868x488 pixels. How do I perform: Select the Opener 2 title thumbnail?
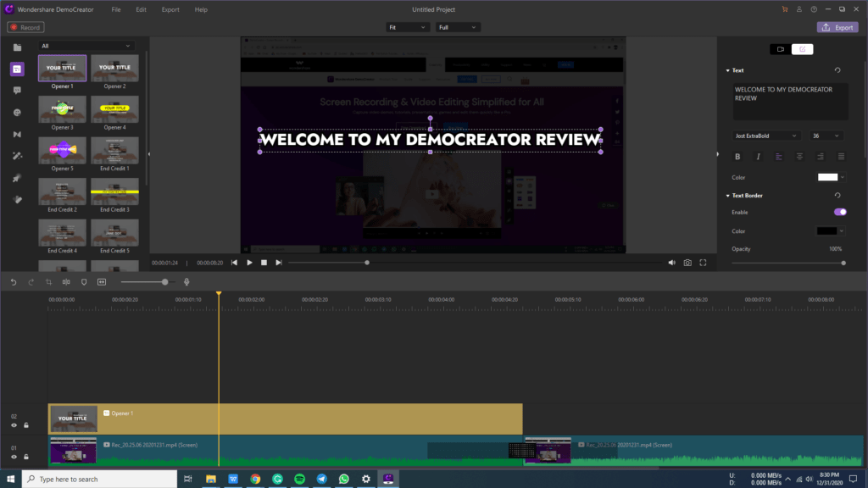pos(114,68)
